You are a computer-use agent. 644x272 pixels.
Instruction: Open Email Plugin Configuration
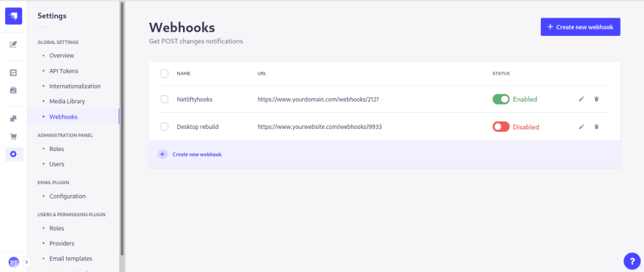click(x=67, y=196)
